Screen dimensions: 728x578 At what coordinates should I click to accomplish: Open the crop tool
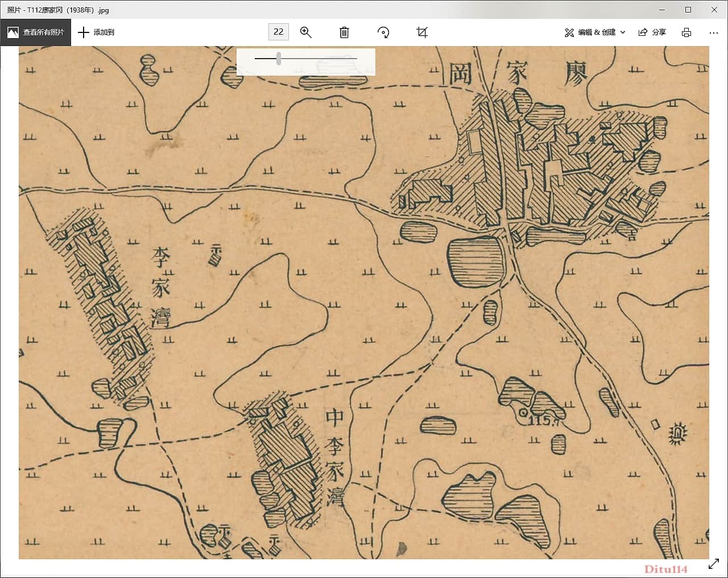pos(422,32)
